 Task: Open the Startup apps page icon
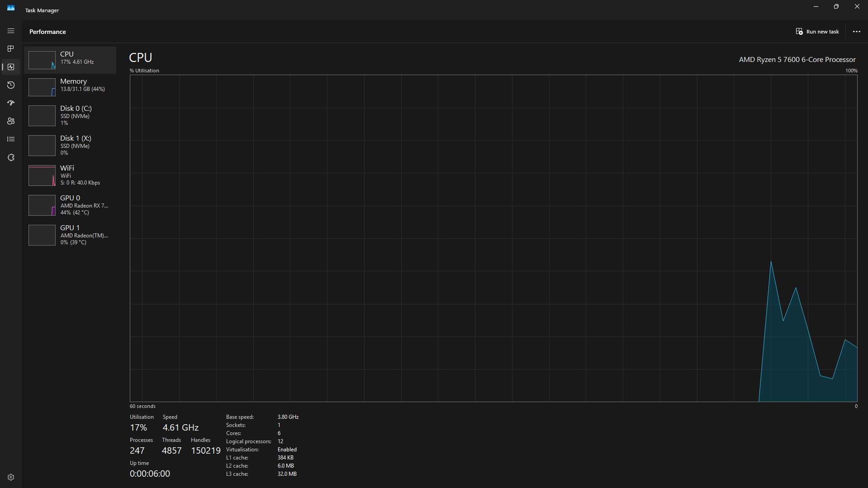(11, 103)
